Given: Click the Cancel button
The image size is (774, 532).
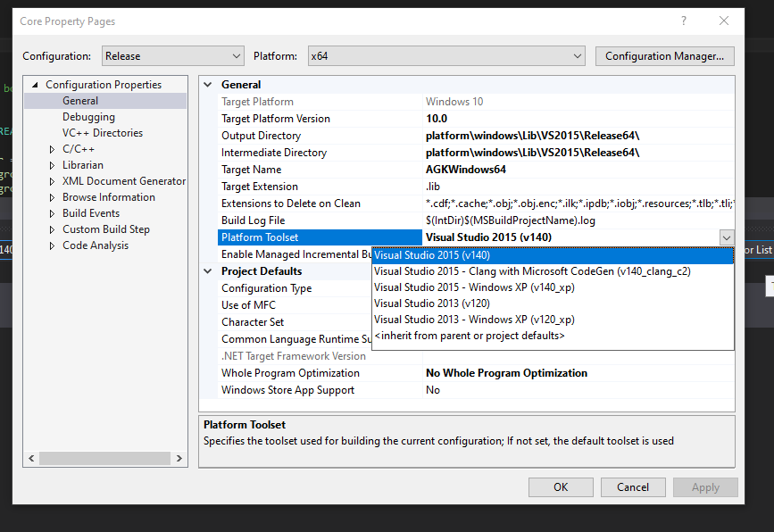Looking at the screenshot, I should [x=633, y=487].
